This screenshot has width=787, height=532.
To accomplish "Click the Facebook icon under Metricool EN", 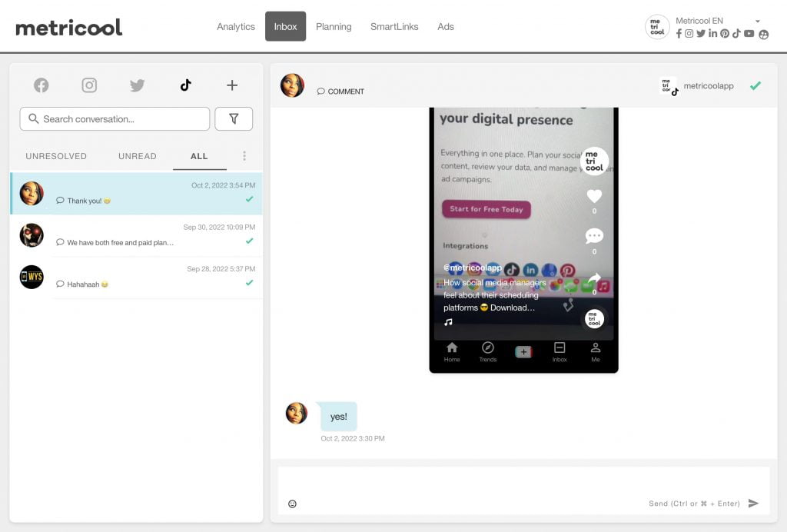I will [679, 34].
